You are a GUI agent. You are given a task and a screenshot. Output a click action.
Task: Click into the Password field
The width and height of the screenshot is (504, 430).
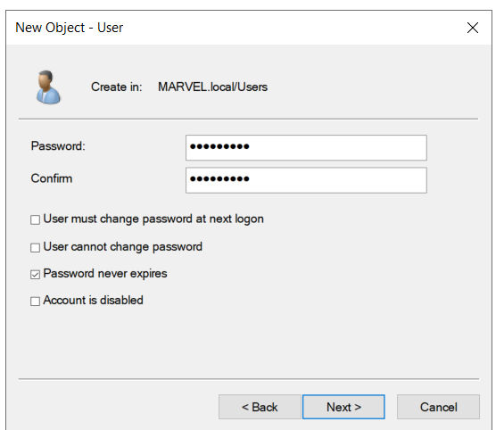306,147
